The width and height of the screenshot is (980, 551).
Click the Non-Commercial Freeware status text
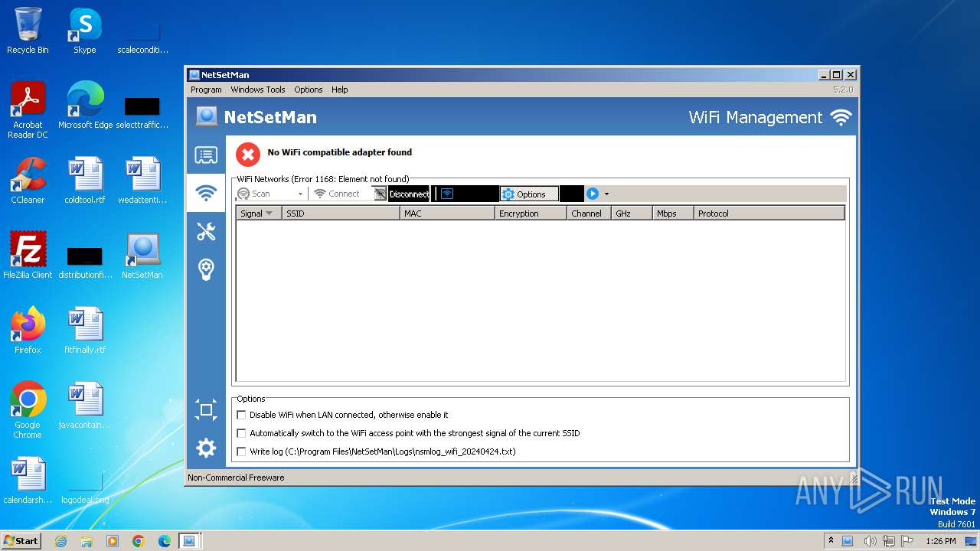coord(237,478)
